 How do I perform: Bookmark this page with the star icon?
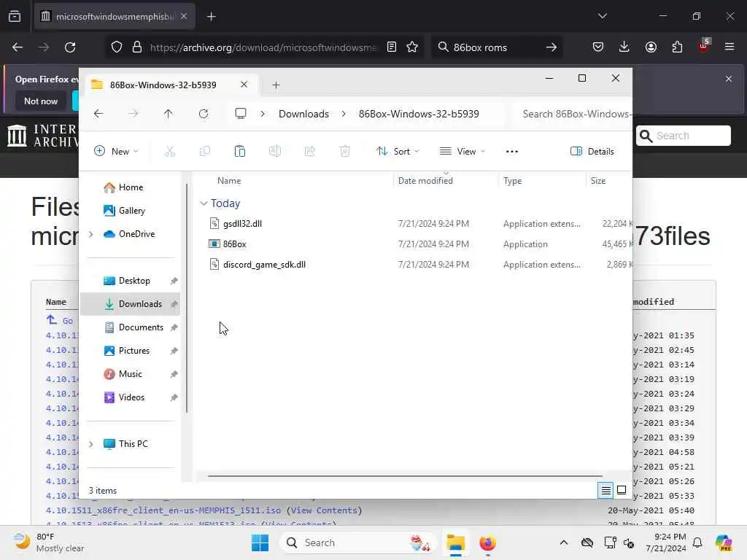412,47
